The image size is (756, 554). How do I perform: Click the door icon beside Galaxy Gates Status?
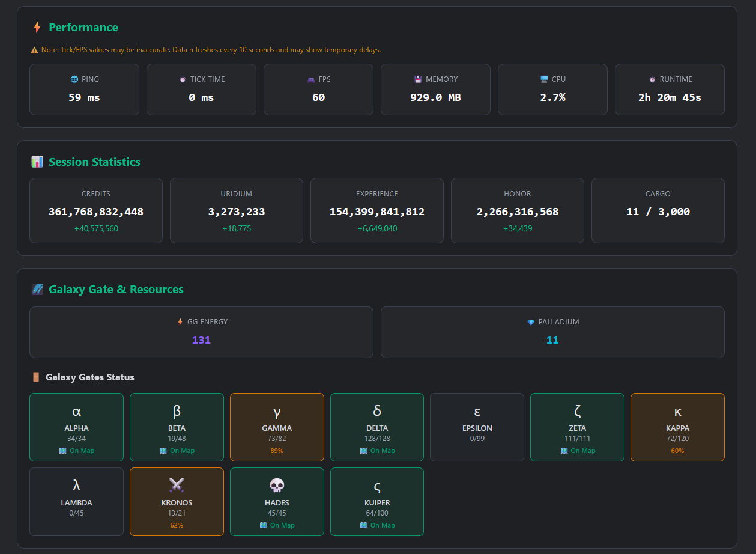click(36, 377)
